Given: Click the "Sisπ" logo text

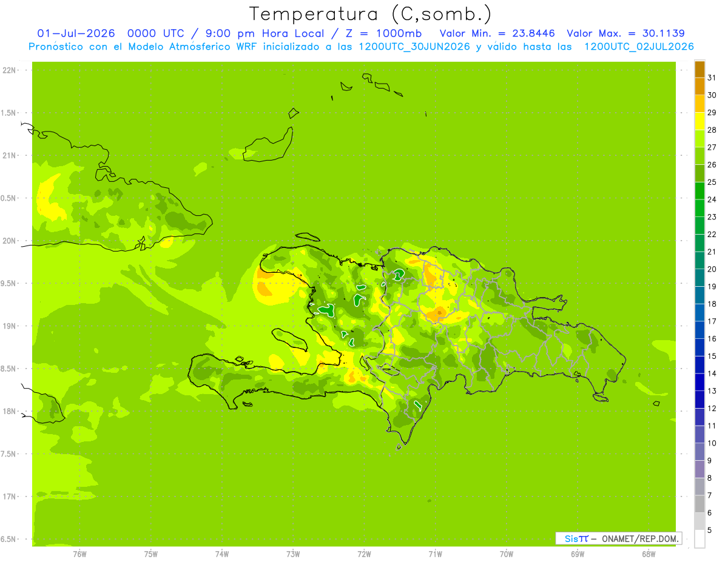Looking at the screenshot, I should pos(576,538).
